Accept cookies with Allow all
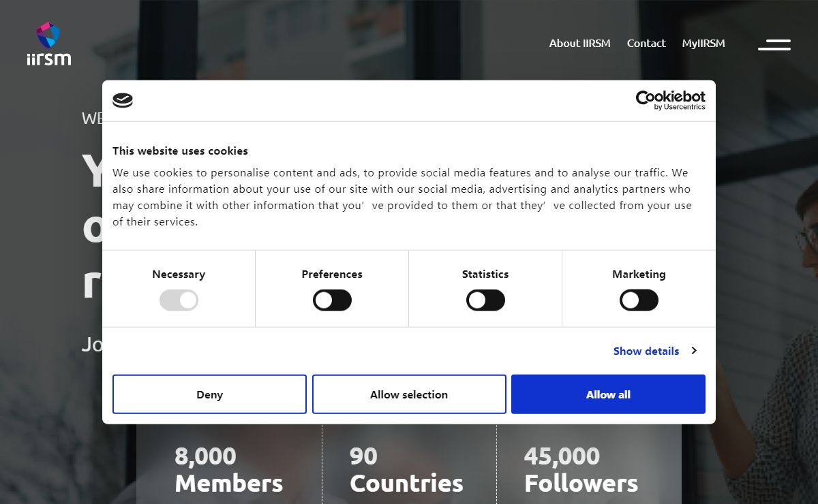818x504 pixels. click(608, 394)
